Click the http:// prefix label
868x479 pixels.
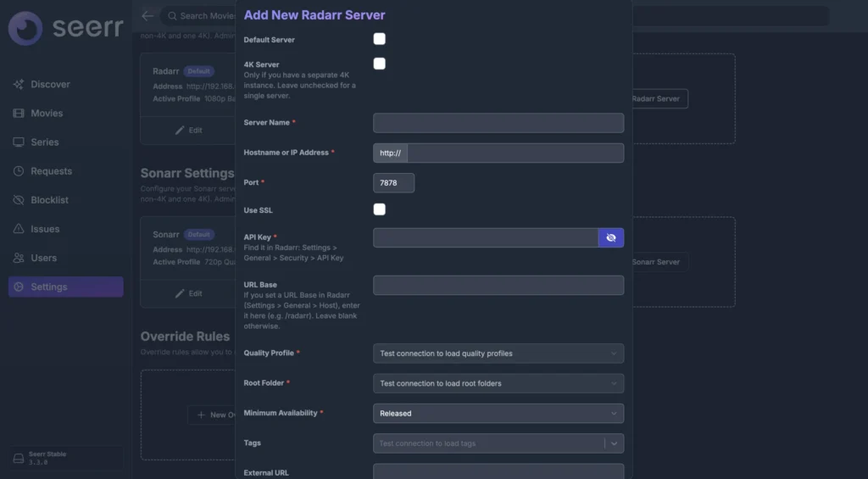tap(390, 153)
